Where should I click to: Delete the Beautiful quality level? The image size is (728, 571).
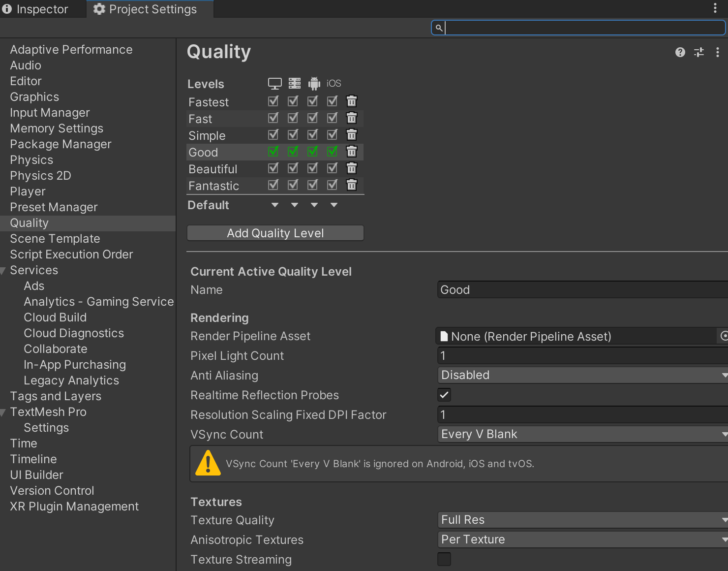point(351,168)
